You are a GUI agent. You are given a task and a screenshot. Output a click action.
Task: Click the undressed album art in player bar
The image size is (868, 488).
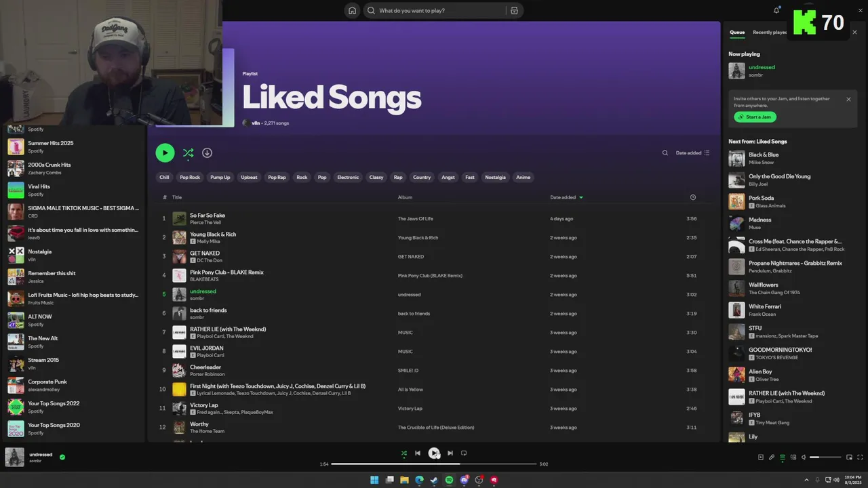[x=14, y=457]
